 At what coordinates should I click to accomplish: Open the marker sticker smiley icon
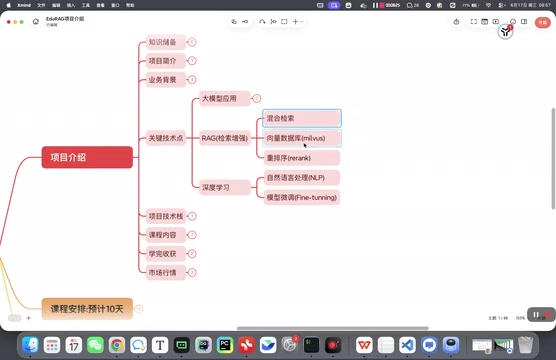point(513,22)
